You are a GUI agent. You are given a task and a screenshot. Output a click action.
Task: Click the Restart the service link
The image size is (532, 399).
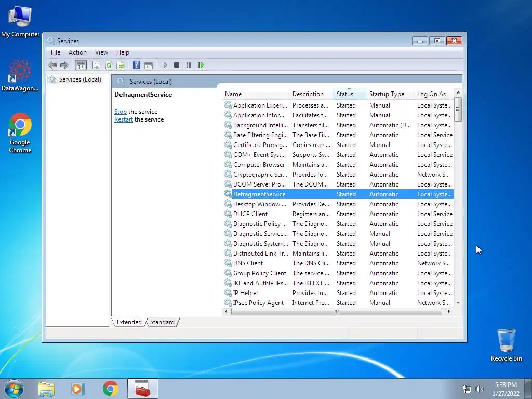pos(124,119)
